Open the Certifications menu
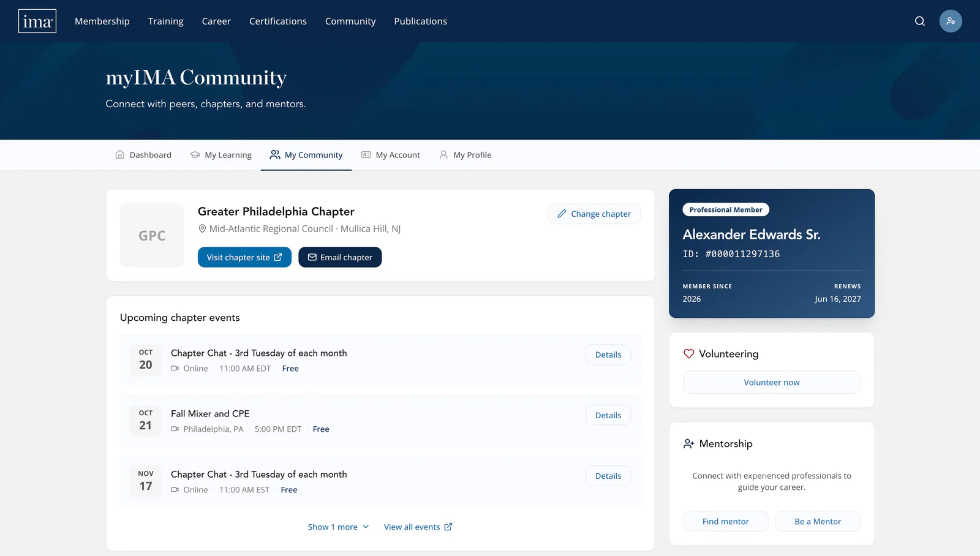980x556 pixels. click(x=278, y=21)
